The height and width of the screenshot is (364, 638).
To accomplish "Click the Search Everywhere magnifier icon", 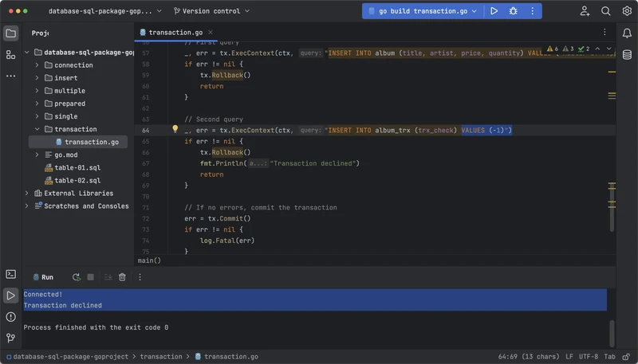I will tap(606, 11).
